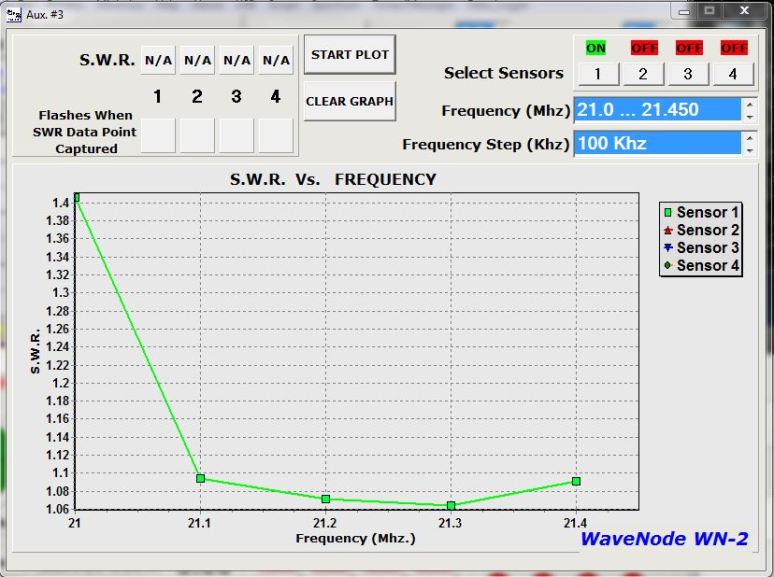The height and width of the screenshot is (577, 774).
Task: Click the START PLOT button
Action: coord(349,54)
